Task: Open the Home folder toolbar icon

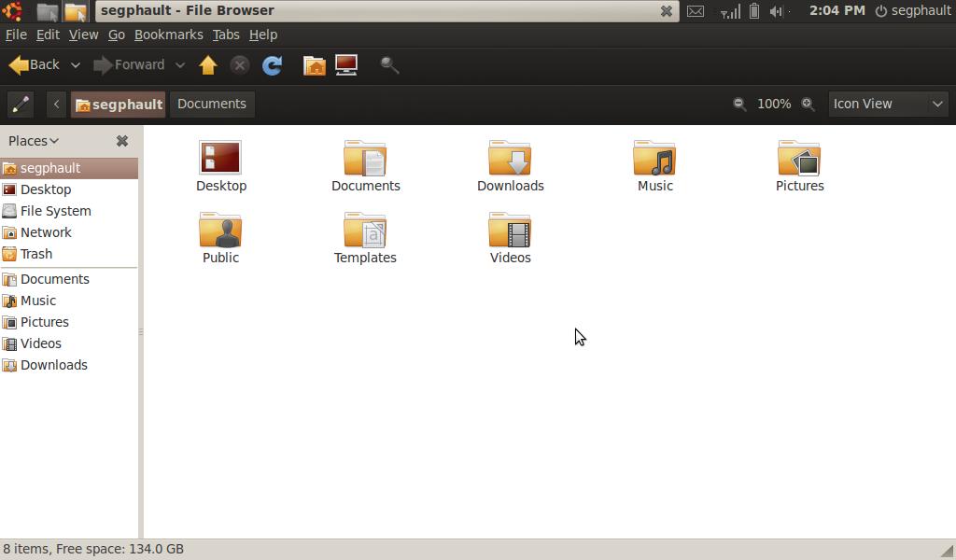Action: click(x=315, y=65)
